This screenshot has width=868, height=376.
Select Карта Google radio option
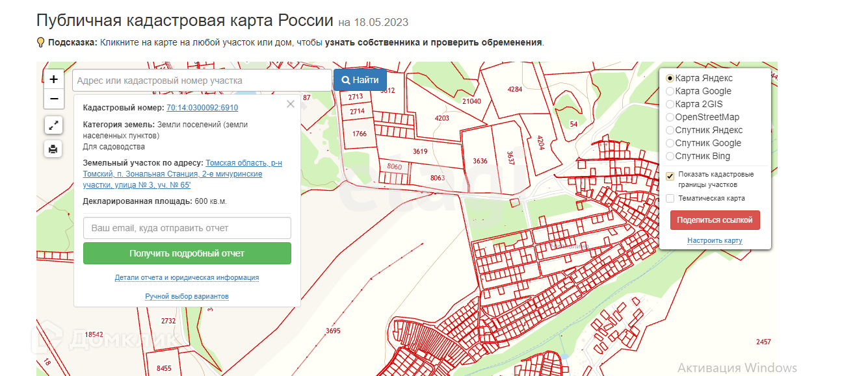670,91
